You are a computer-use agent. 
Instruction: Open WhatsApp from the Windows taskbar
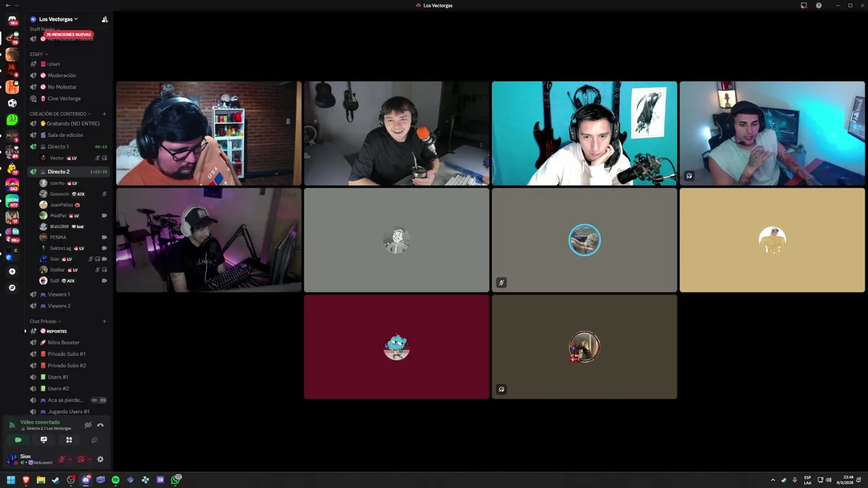pyautogui.click(x=175, y=480)
